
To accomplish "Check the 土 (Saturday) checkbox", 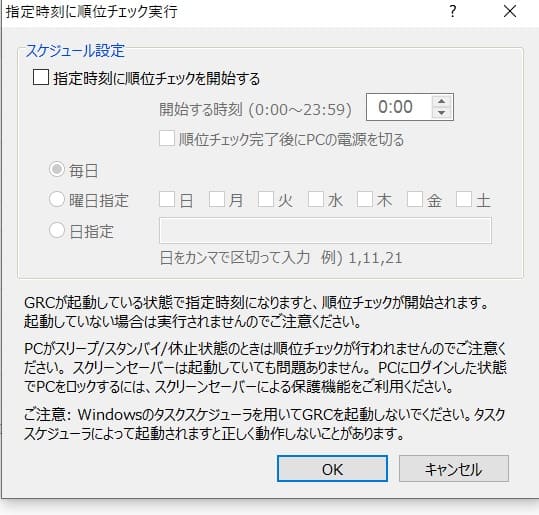I will pyautogui.click(x=464, y=199).
